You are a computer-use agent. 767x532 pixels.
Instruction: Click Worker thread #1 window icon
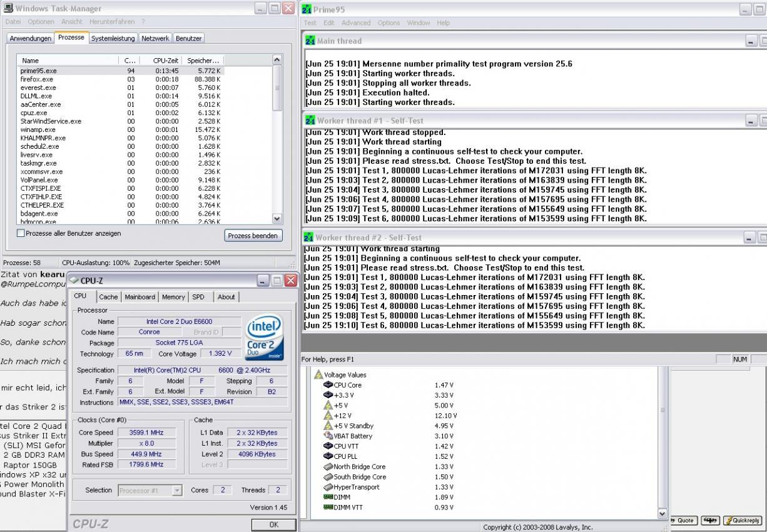310,120
